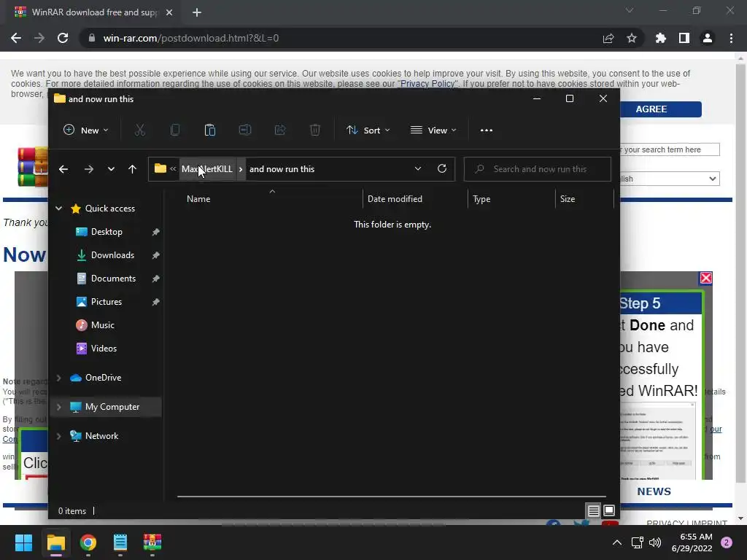The width and height of the screenshot is (747, 560).
Task: Click the Rename icon in Explorer toolbar
Action: 245,130
